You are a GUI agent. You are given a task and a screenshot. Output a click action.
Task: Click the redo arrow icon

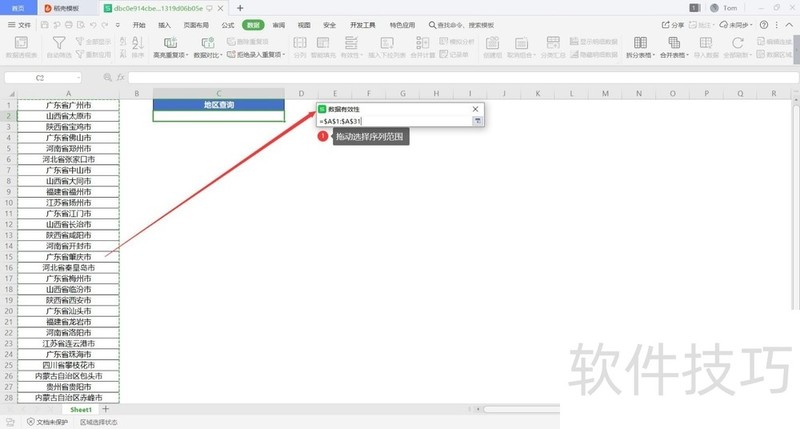tap(105, 24)
